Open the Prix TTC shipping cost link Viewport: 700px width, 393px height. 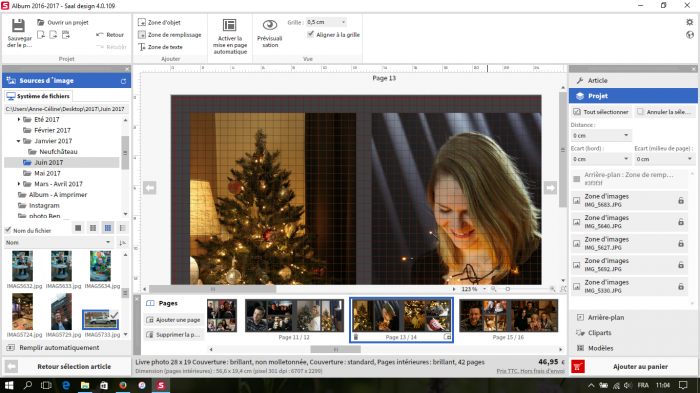[530, 371]
